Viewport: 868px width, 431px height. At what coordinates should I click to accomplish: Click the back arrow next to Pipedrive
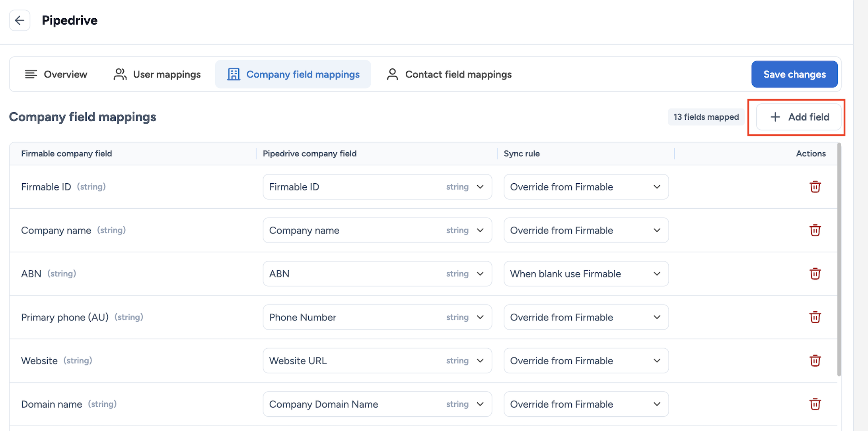pos(19,20)
